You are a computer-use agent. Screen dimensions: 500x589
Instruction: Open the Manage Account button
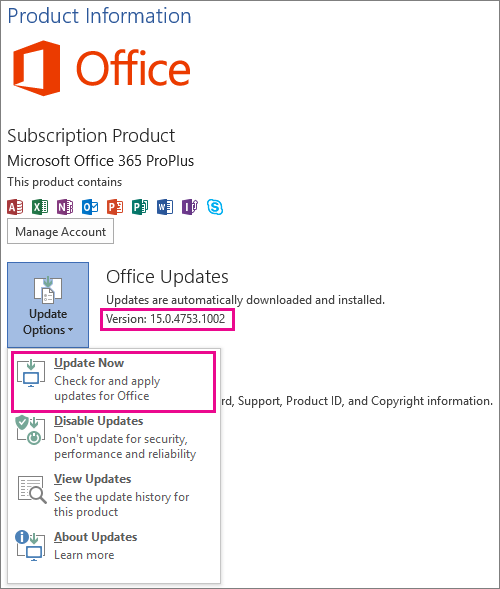point(60,232)
